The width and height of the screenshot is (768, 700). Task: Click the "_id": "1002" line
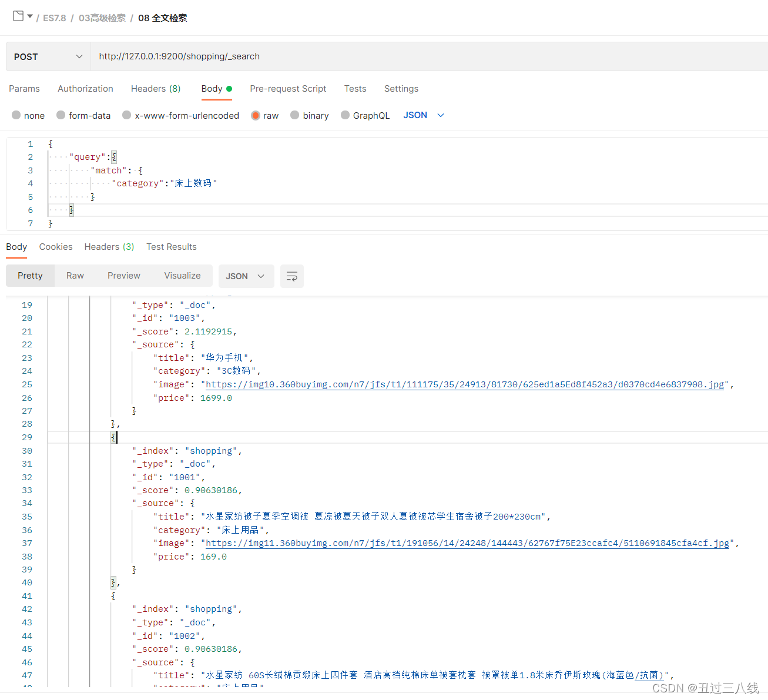click(x=169, y=636)
